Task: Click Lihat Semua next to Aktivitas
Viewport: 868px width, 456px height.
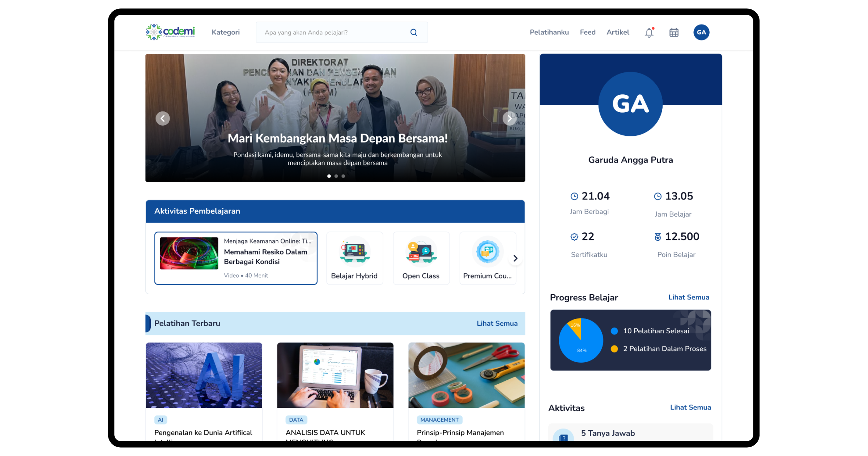Action: 690,408
